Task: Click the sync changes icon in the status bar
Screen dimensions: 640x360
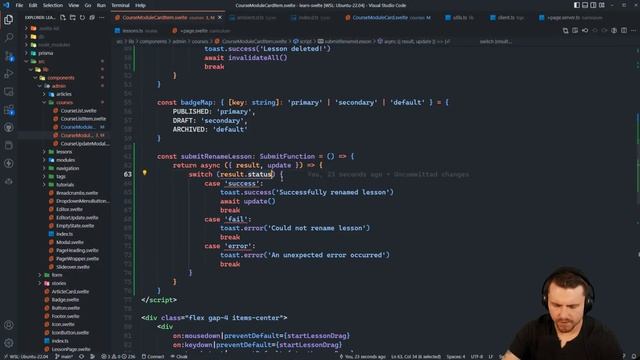Action: [81, 356]
